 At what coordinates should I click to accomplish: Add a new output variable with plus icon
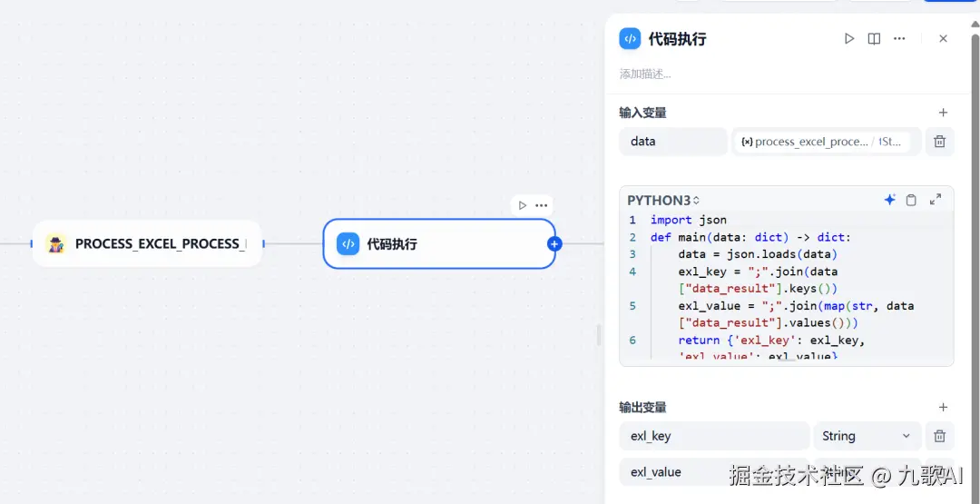[943, 407]
